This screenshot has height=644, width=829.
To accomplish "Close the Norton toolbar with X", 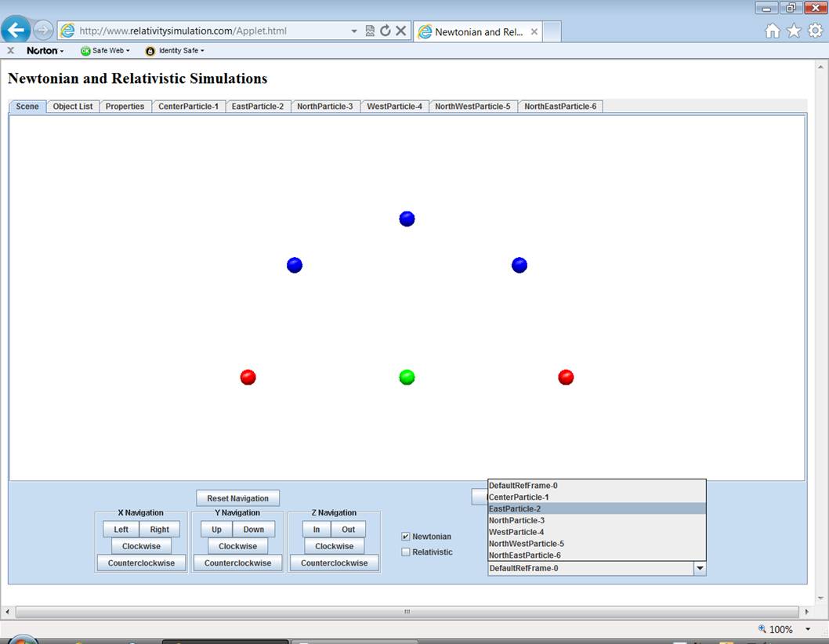I will point(10,51).
